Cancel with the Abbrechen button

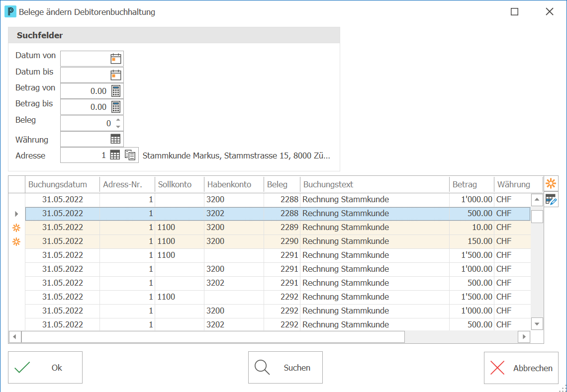click(521, 368)
